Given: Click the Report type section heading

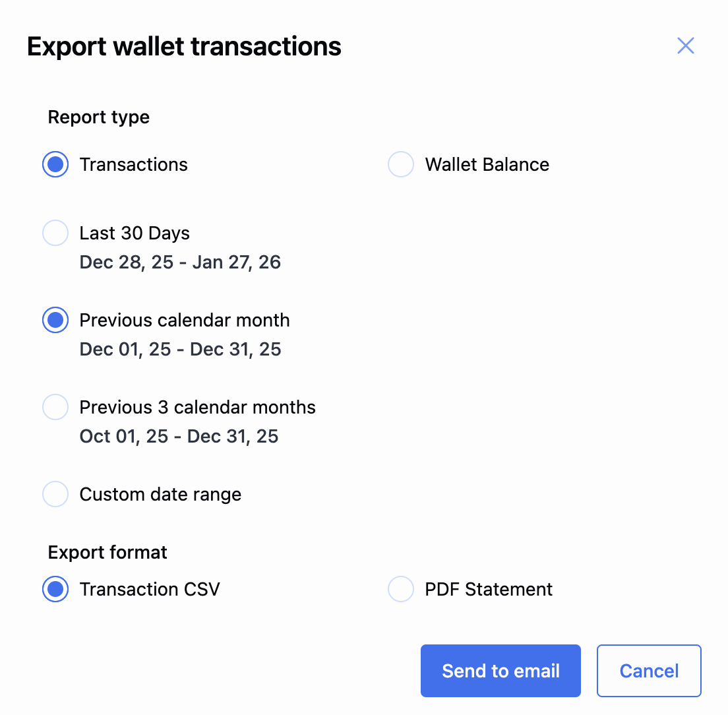Looking at the screenshot, I should [98, 117].
